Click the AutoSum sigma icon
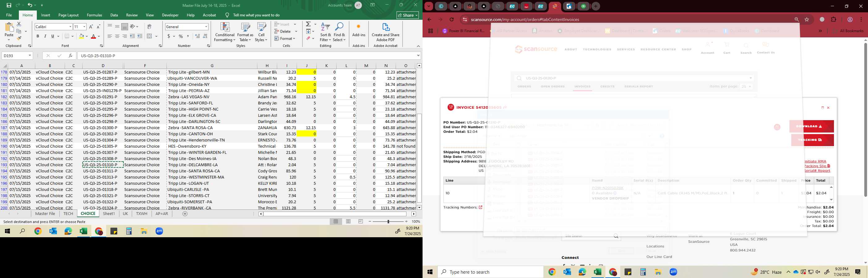Image resolution: width=868 pixels, height=278 pixels. click(308, 24)
